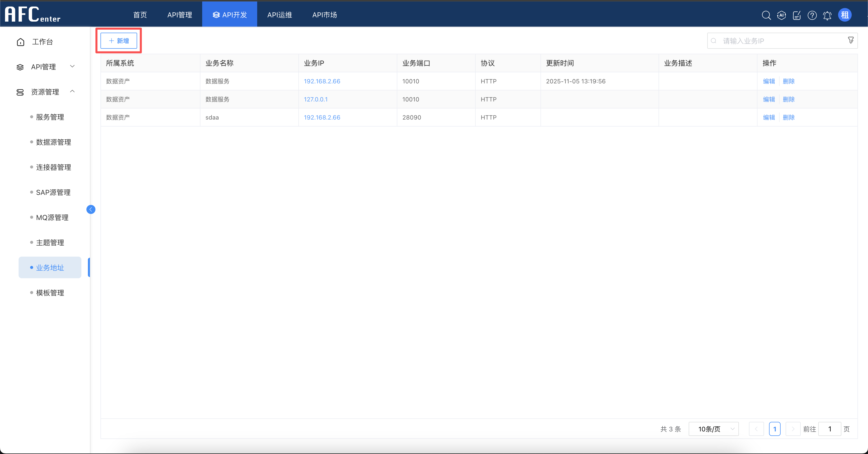Click the search magnifier icon in header

(766, 15)
